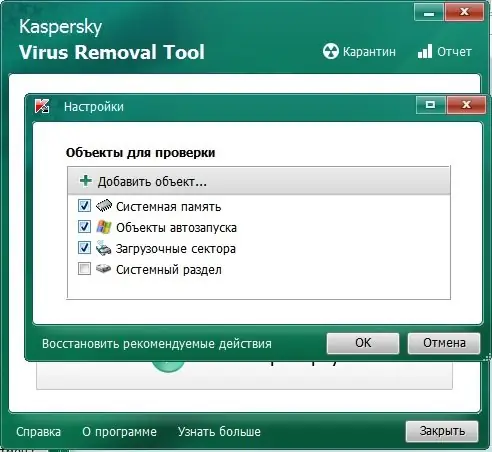The height and width of the screenshot is (452, 492).
Task: Click the Настройки dialog title text
Action: [x=94, y=107]
